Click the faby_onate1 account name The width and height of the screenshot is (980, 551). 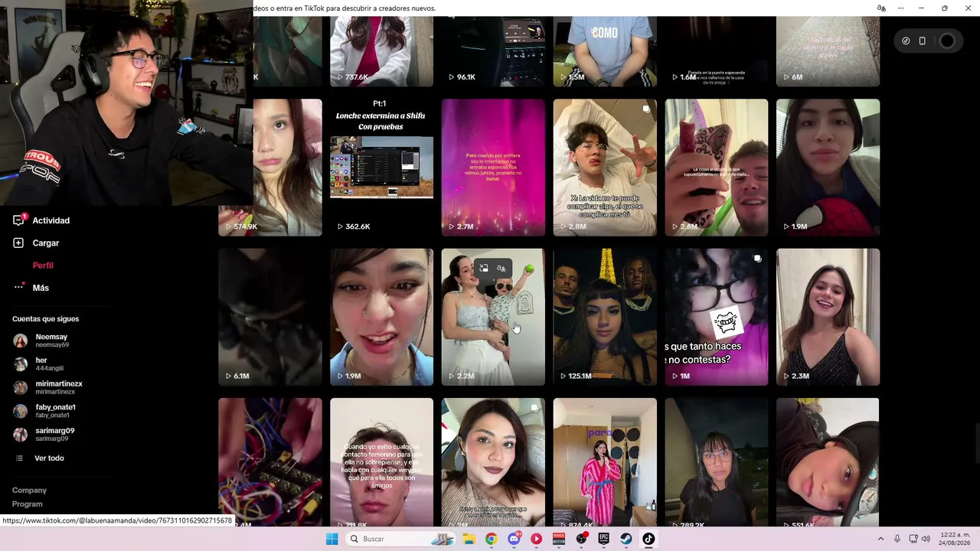tap(55, 407)
